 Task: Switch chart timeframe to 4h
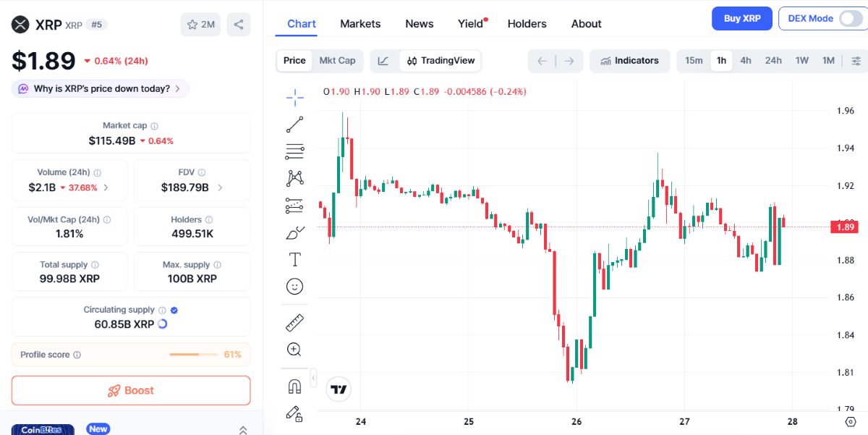(x=746, y=61)
